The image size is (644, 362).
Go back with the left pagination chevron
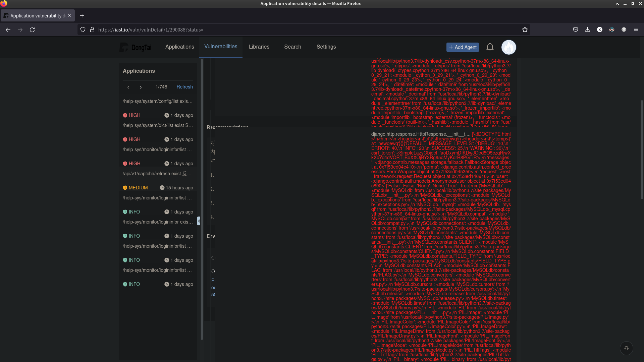click(x=128, y=87)
